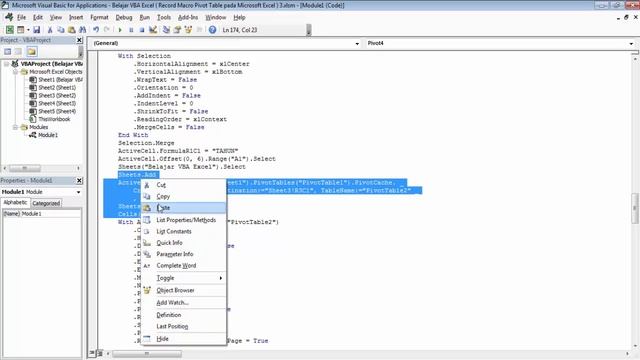Screen dimensions: 640x360
Task: Click the Insert UserForm toolbar icon
Action: tap(20, 30)
